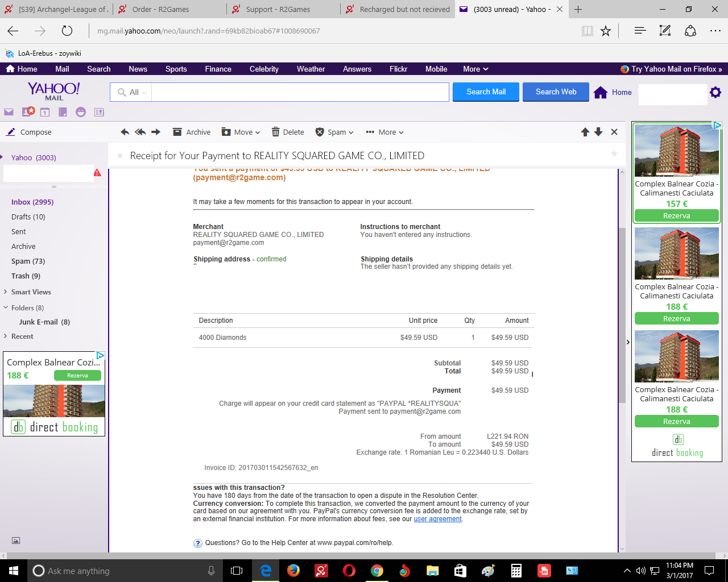The height and width of the screenshot is (582, 728).
Task: Open the Calendar icon below Yahoo logo
Action: (45, 112)
